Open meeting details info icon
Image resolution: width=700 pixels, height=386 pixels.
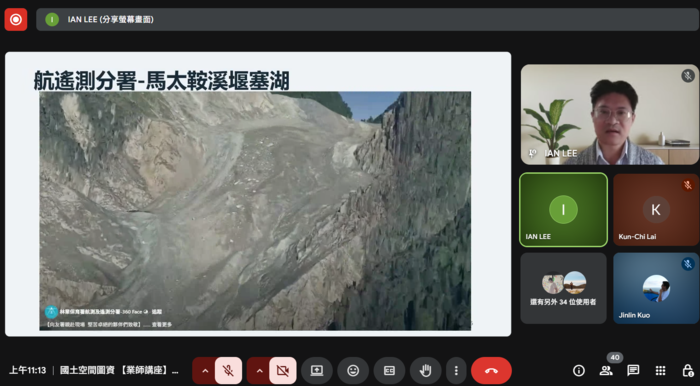coord(579,370)
